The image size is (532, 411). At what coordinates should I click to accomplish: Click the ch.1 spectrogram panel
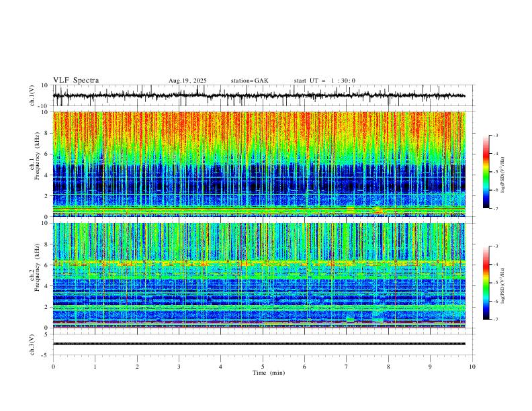coord(259,164)
